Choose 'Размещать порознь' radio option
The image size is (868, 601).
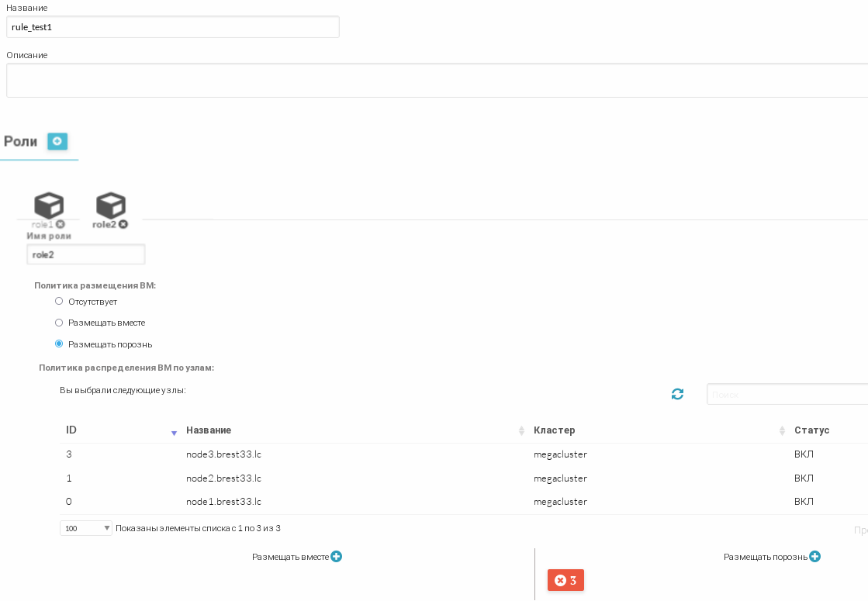(x=59, y=344)
